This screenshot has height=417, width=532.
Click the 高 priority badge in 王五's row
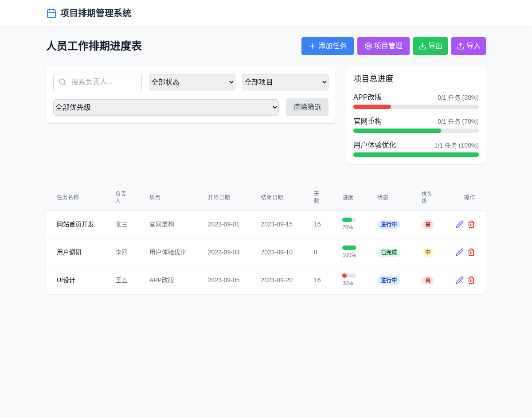click(428, 281)
